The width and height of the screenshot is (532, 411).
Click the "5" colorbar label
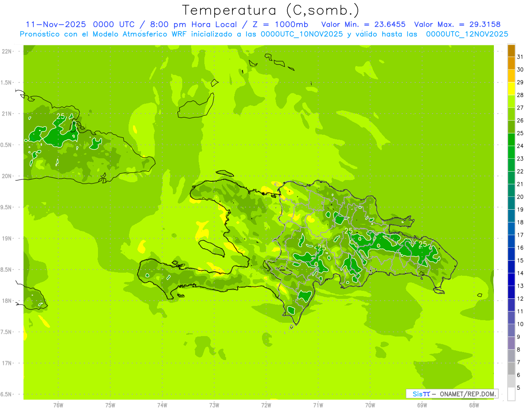click(x=519, y=388)
